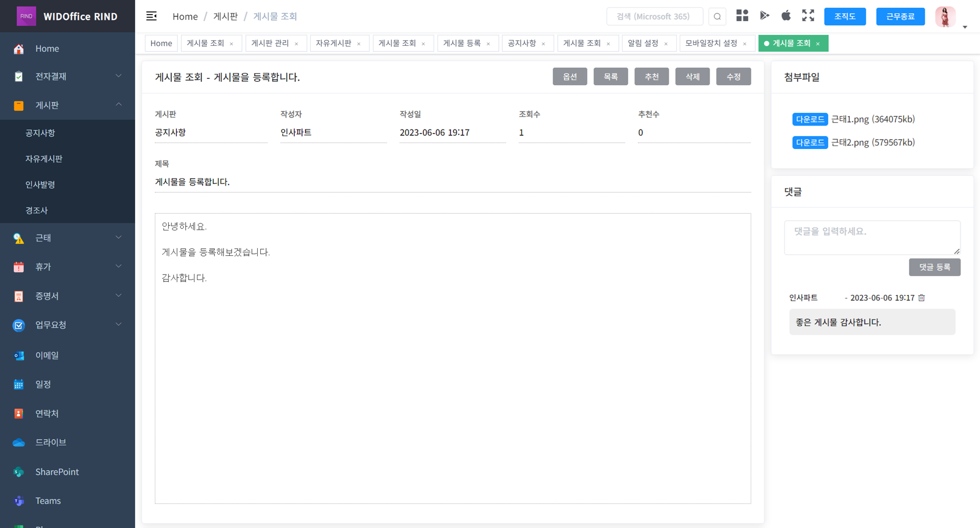This screenshot has height=528, width=980.
Task: Open the Teams sidebar item
Action: tap(48, 501)
